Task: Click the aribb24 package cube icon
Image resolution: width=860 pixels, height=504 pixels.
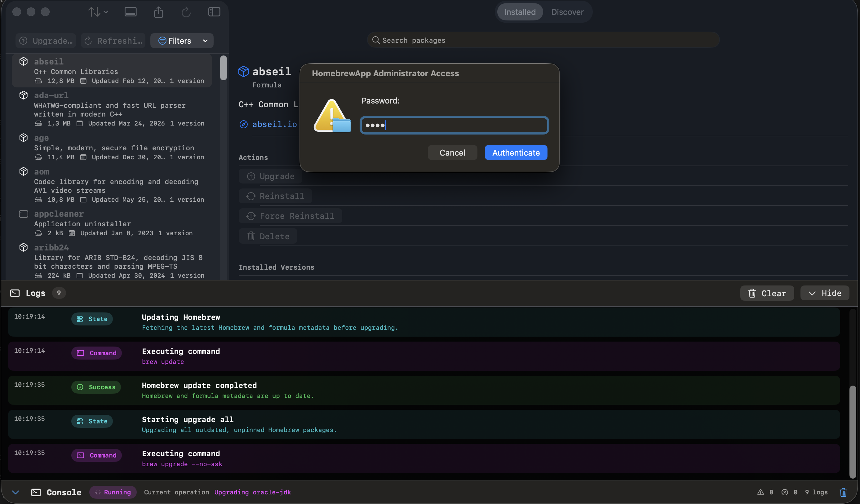Action: (x=23, y=247)
